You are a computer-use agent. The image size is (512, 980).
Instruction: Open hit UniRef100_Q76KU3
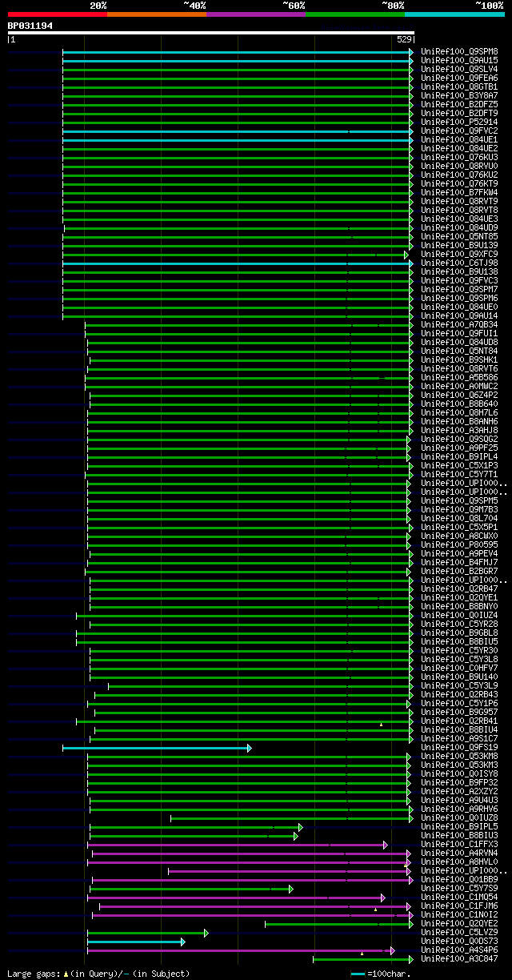(459, 157)
